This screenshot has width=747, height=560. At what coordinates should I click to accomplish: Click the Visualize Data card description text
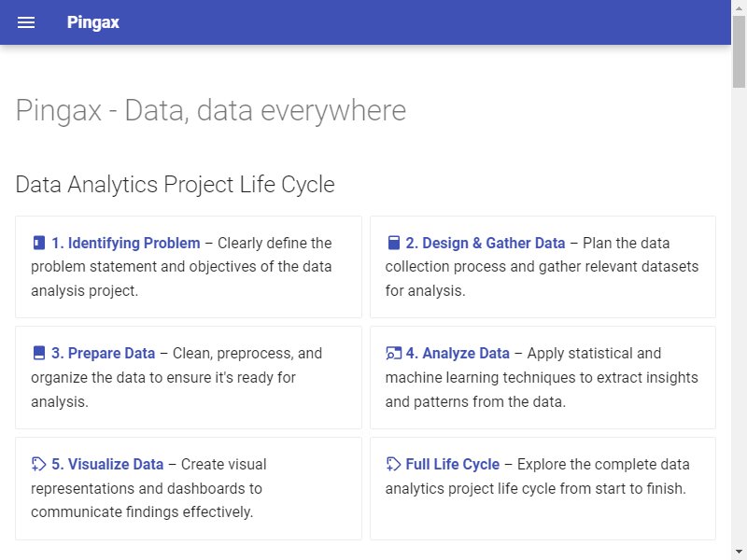pos(148,488)
